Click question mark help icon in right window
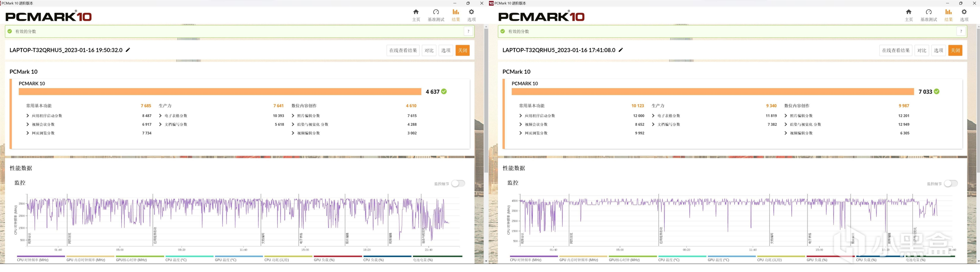Image resolution: width=980 pixels, height=272 pixels. pos(961,31)
